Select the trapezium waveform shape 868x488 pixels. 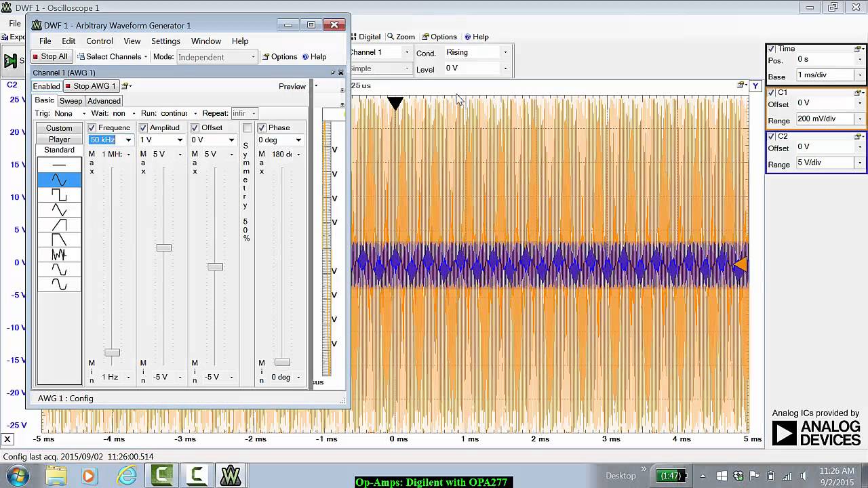(59, 269)
